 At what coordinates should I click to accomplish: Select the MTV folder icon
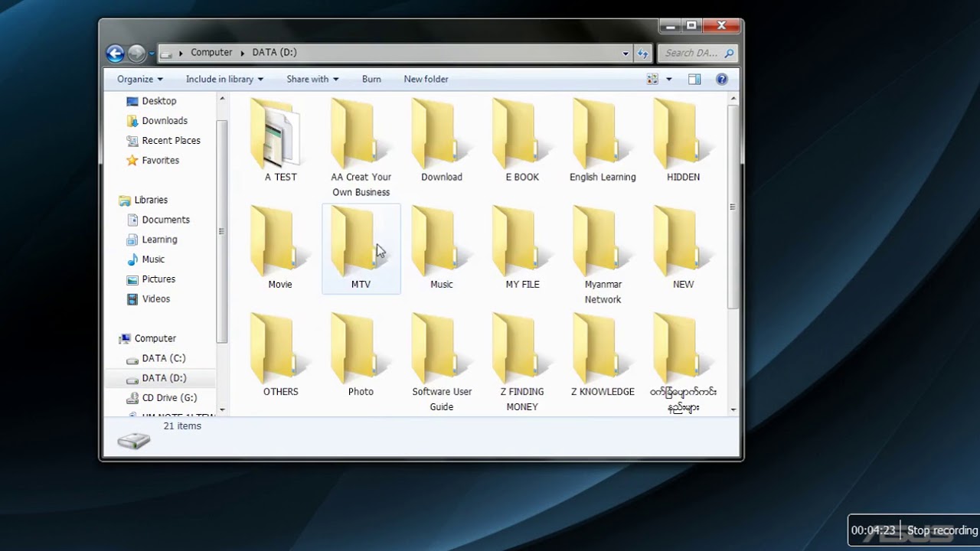pos(357,240)
